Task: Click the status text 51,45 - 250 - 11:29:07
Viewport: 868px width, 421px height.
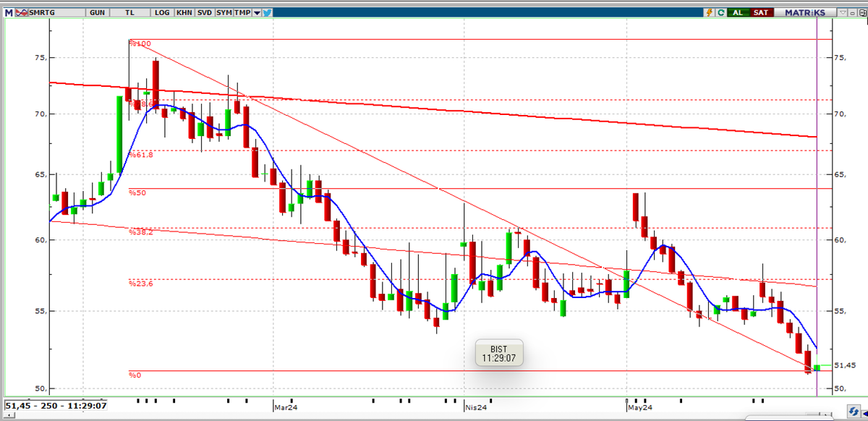Action: 56,406
